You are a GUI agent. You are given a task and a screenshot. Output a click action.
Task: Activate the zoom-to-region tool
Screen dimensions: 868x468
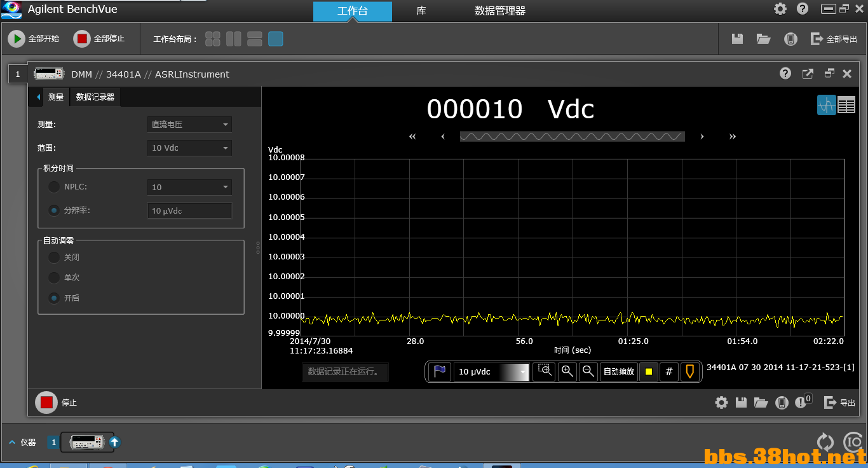tap(545, 372)
